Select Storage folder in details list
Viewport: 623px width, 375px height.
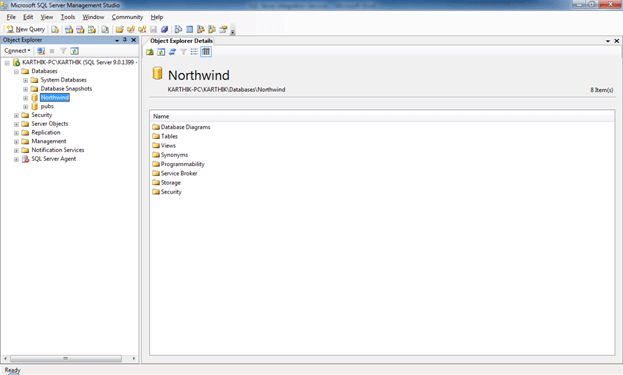click(170, 183)
